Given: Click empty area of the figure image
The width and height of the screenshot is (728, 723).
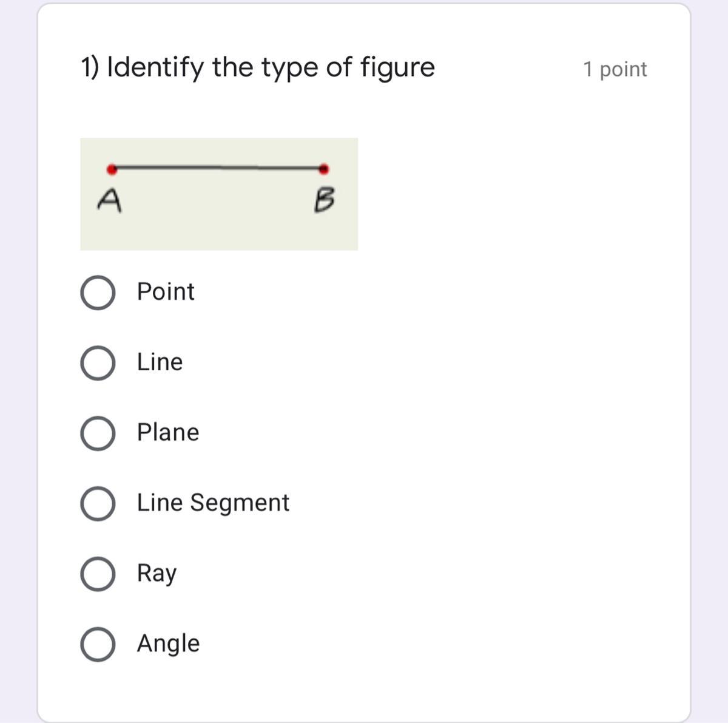Looking at the screenshot, I should pyautogui.click(x=218, y=225).
